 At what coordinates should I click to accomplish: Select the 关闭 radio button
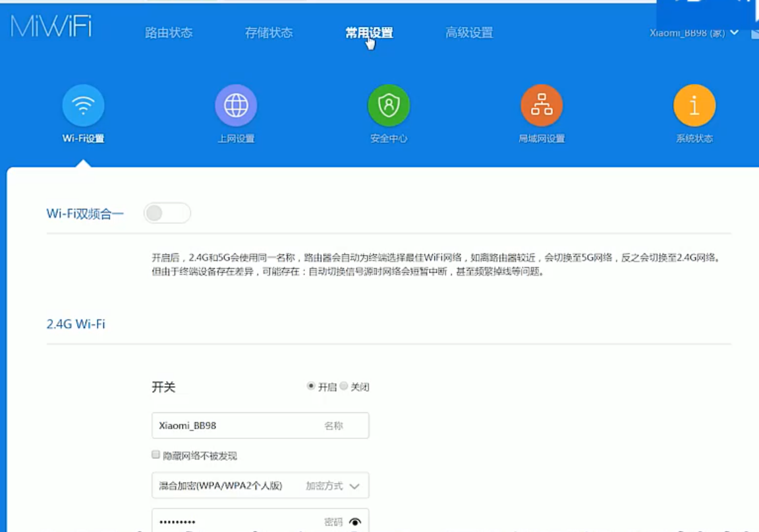(x=344, y=386)
